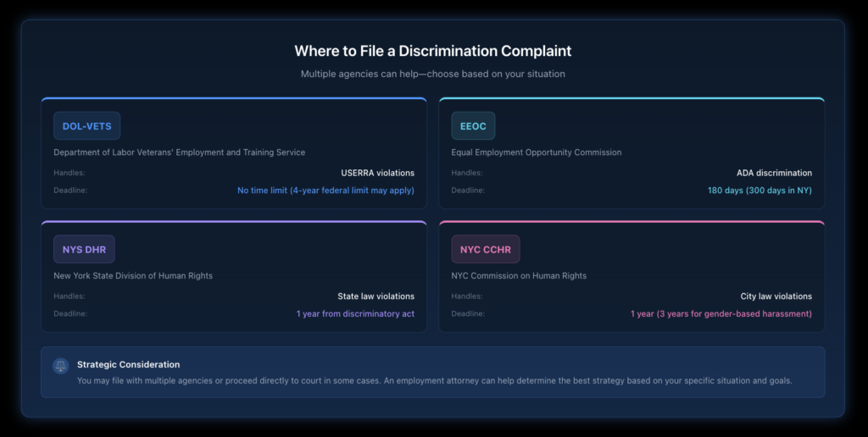Click 'Equal Employment Opportunity Commission' text

pos(537,152)
